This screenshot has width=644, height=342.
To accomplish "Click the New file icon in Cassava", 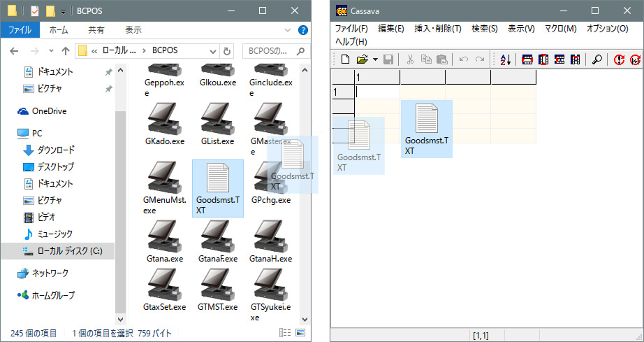I will 345,59.
